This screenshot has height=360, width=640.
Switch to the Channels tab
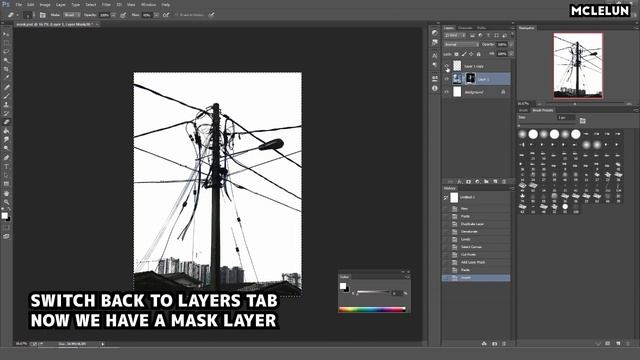[465, 28]
